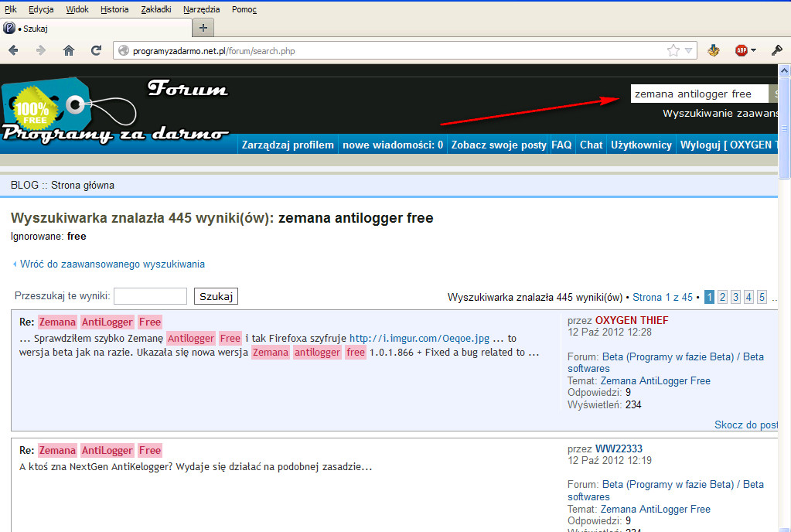
Task: Open the BLOG breadcrumb link
Action: (24, 185)
